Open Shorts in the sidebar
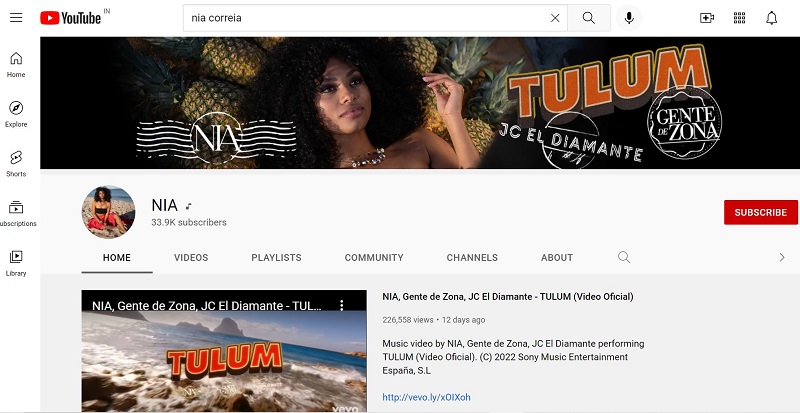The width and height of the screenshot is (800, 413). pos(16,163)
